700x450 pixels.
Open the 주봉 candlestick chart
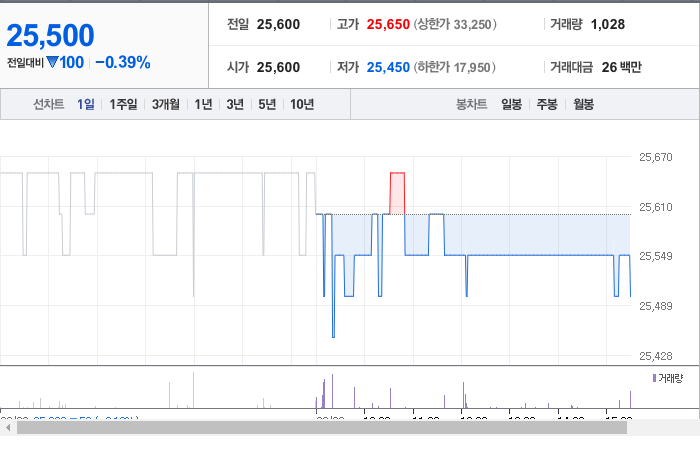point(547,104)
